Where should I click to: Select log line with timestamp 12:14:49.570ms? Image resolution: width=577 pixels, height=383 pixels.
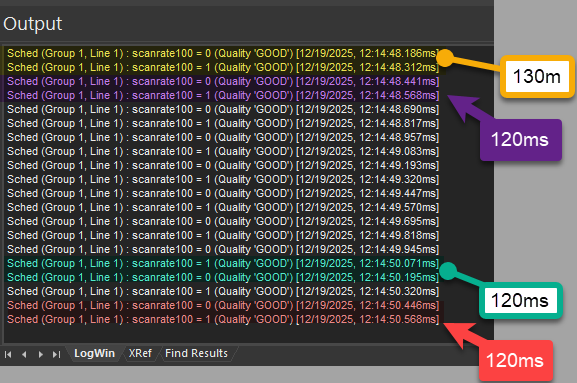click(223, 207)
